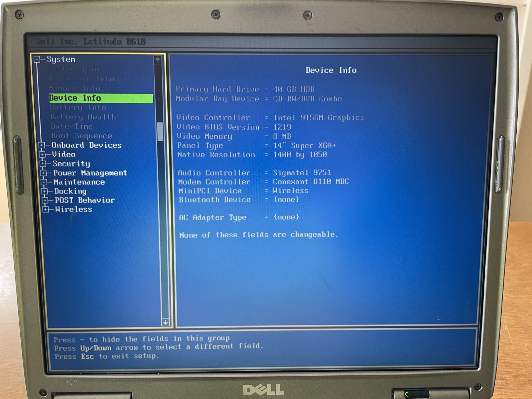Select the Battery Health entry
The width and height of the screenshot is (532, 399).
83,117
